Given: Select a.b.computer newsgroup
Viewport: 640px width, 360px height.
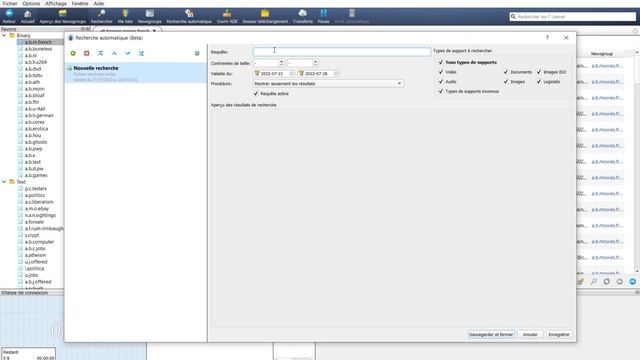Looking at the screenshot, I should click(x=39, y=242).
